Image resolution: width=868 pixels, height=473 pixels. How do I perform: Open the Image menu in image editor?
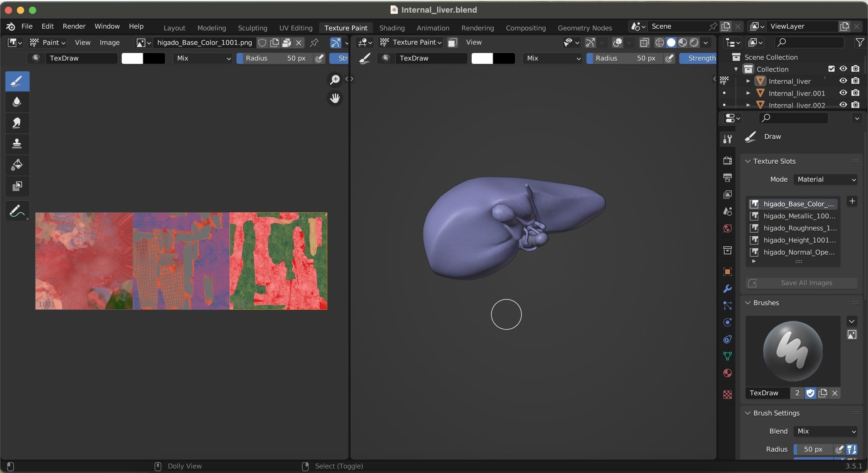click(x=109, y=42)
